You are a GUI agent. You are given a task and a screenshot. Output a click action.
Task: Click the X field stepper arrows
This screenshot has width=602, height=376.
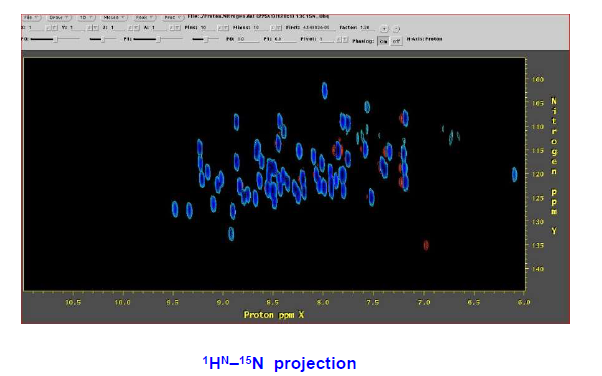(x=52, y=28)
